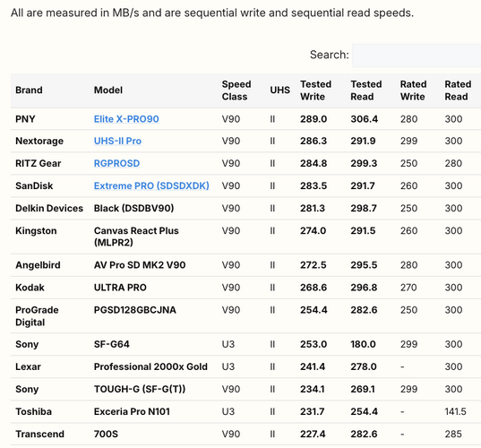Open the UHS-II Pro link

tap(117, 141)
